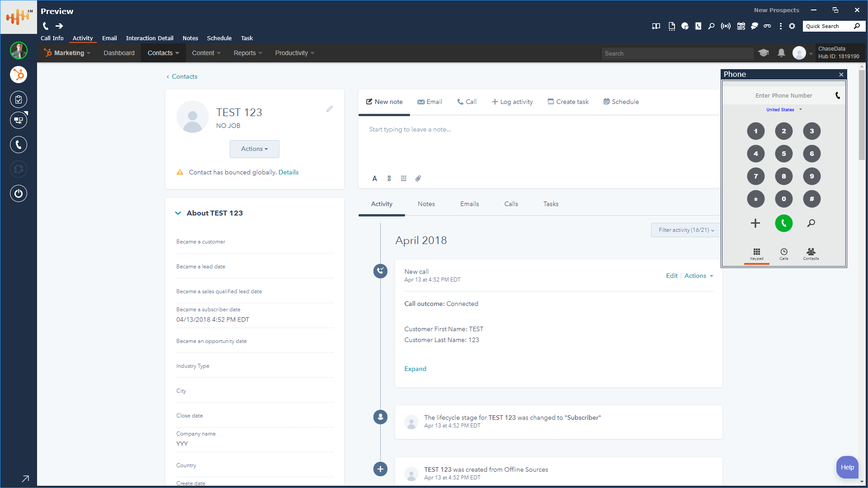The height and width of the screenshot is (488, 868).
Task: Open the United States country dropdown
Action: click(783, 109)
